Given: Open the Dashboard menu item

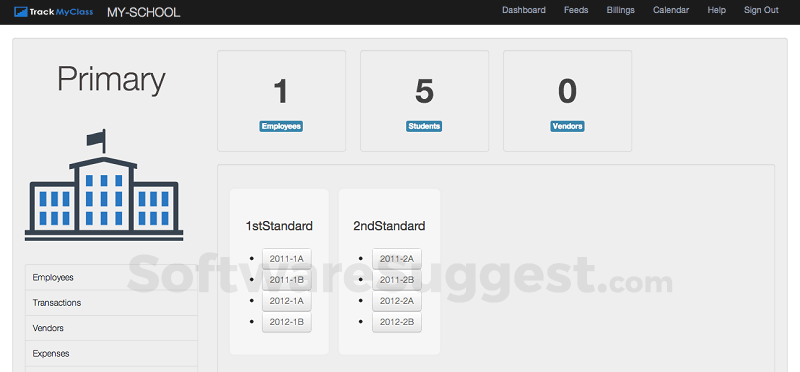Looking at the screenshot, I should 523,10.
